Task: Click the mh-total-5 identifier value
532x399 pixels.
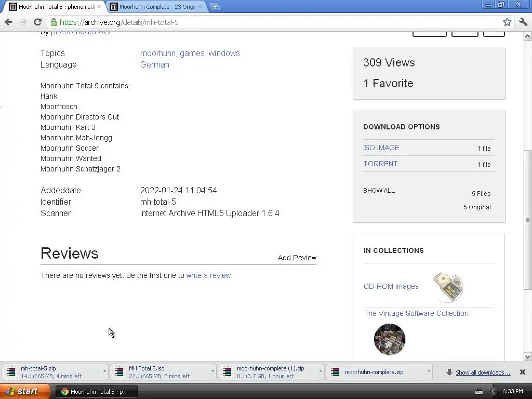Action: [x=158, y=202]
